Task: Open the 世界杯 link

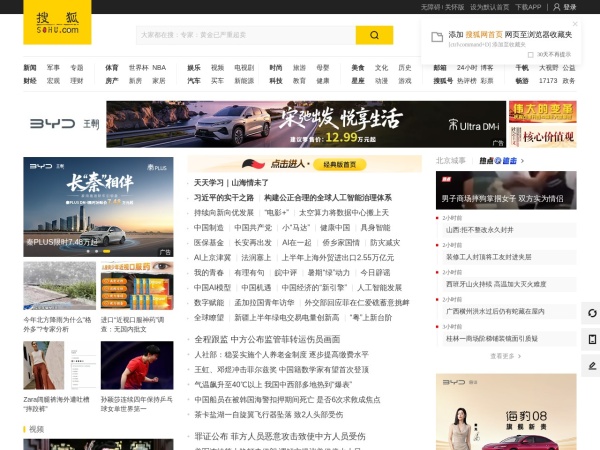Action: coord(138,68)
